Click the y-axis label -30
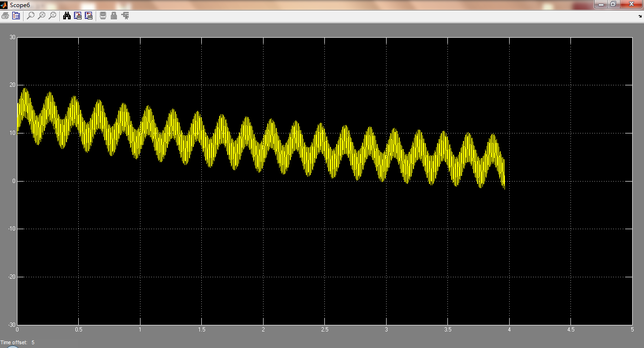The image size is (644, 348). [12, 324]
